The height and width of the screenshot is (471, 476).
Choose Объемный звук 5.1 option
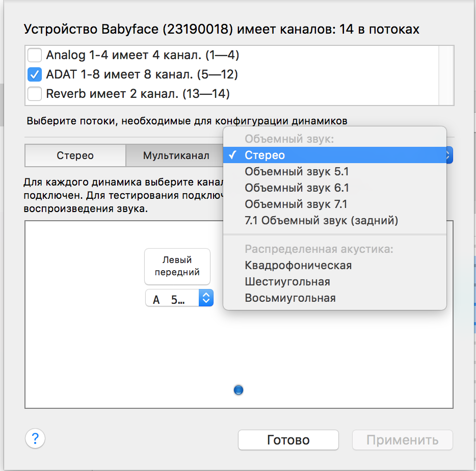[x=334, y=172]
